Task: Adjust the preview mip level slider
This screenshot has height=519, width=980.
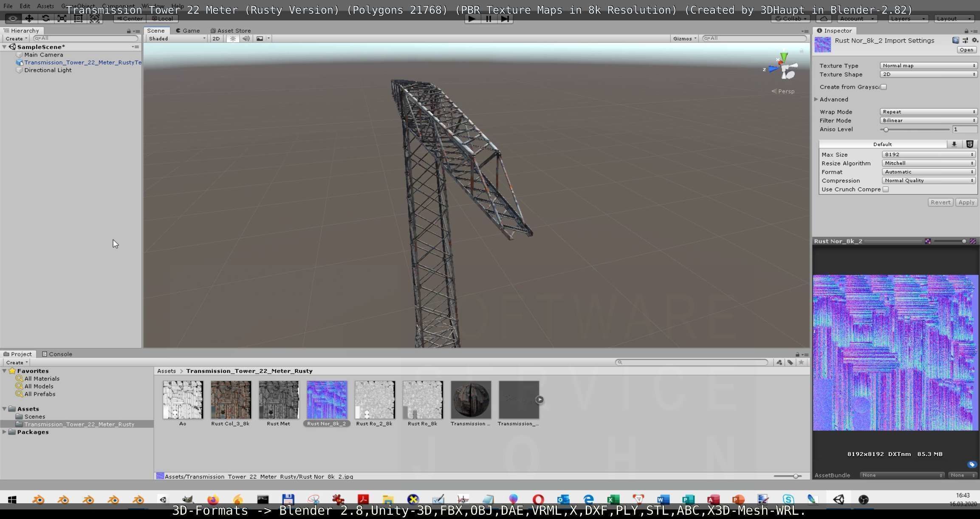Action: click(950, 241)
